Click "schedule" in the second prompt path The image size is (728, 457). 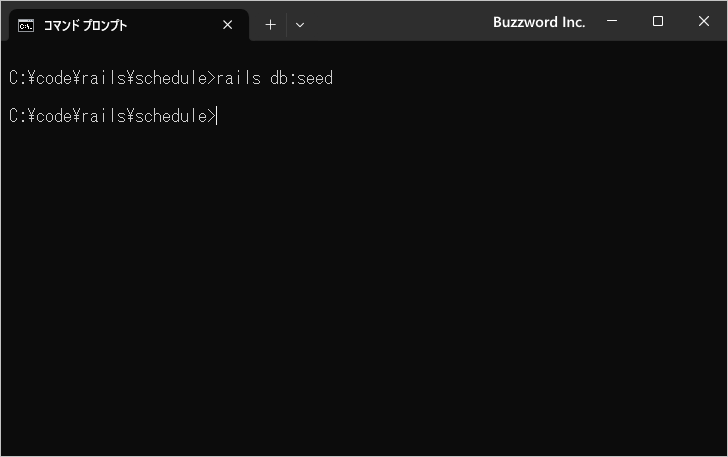pos(171,116)
